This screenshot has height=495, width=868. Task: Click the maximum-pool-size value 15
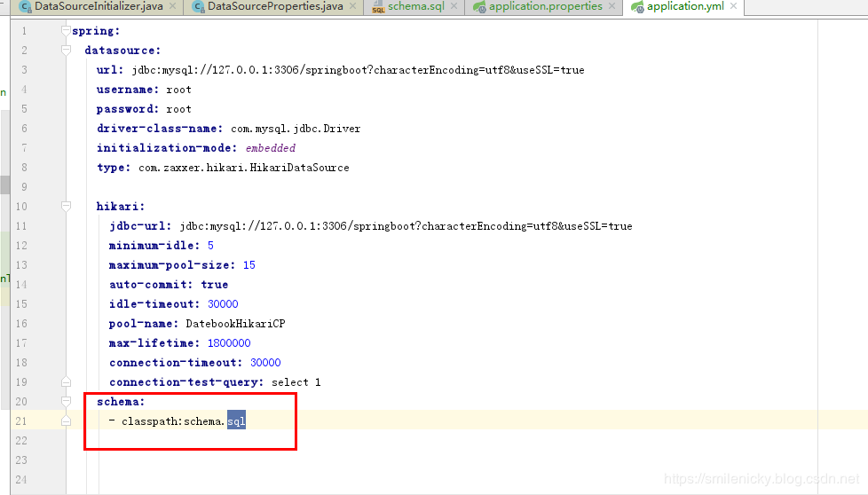click(x=249, y=265)
